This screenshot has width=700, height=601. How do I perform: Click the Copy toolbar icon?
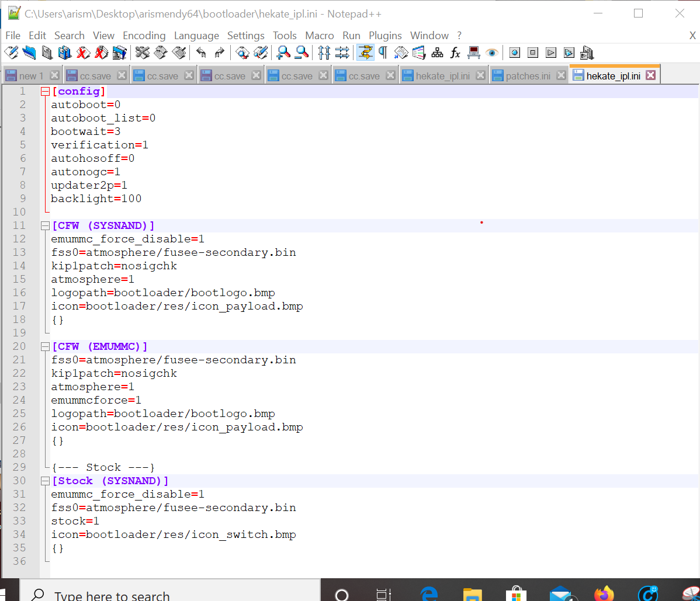pyautogui.click(x=161, y=53)
